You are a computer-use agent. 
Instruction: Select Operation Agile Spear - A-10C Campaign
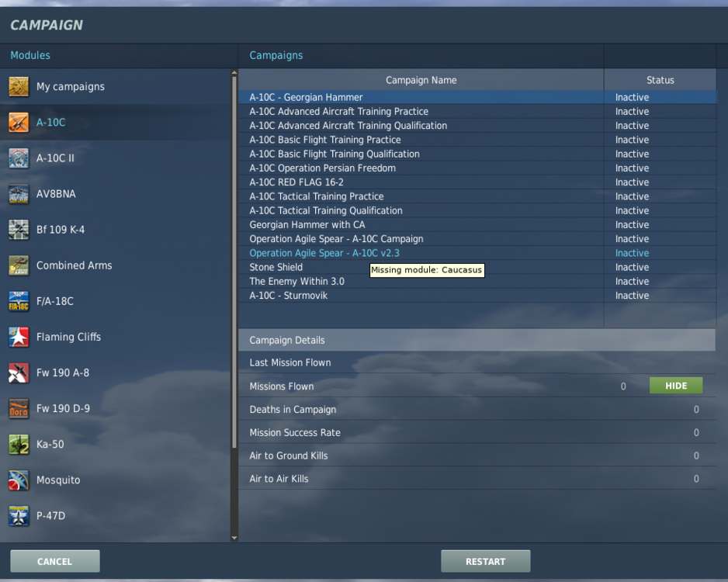pyautogui.click(x=336, y=238)
